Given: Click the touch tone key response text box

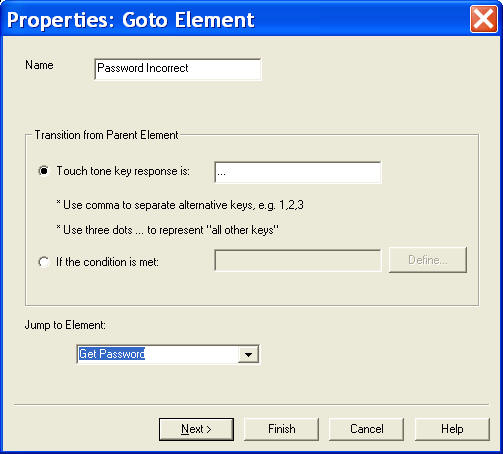Looking at the screenshot, I should point(298,172).
